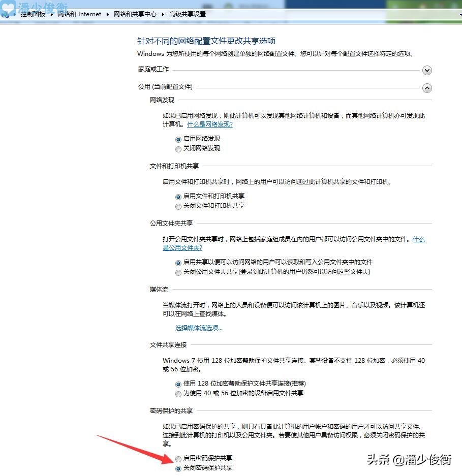Screen dimensions: 462x476
Task: Enable 启用密码保护共享
Action: [x=178, y=458]
